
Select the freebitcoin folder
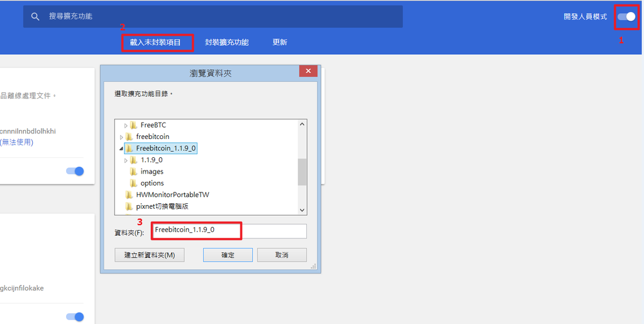pyautogui.click(x=152, y=137)
